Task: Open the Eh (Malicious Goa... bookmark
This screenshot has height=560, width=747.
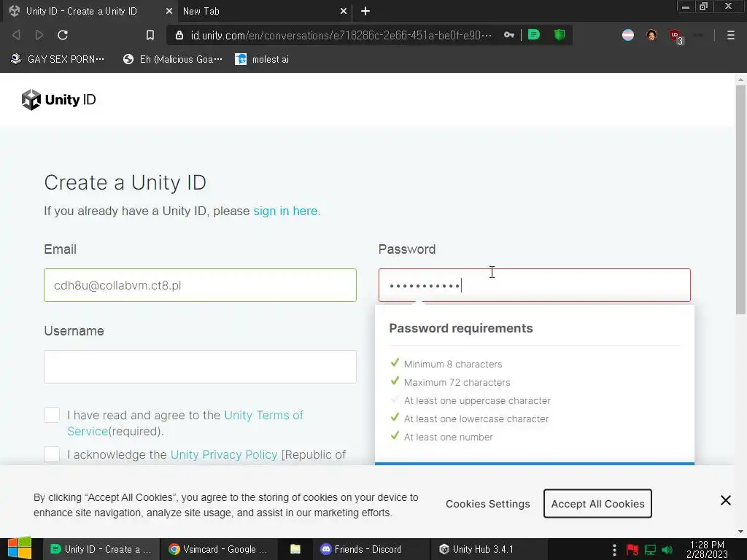Action: (172, 59)
